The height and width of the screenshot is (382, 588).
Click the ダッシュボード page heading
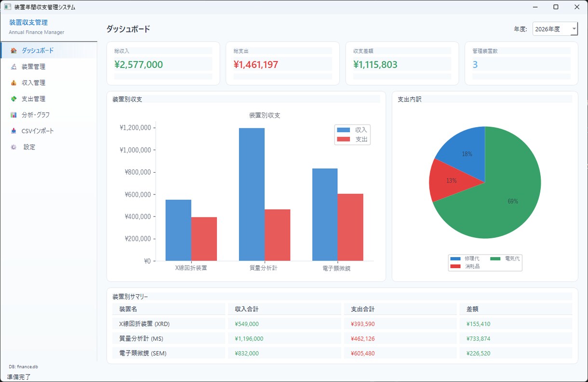coord(128,29)
